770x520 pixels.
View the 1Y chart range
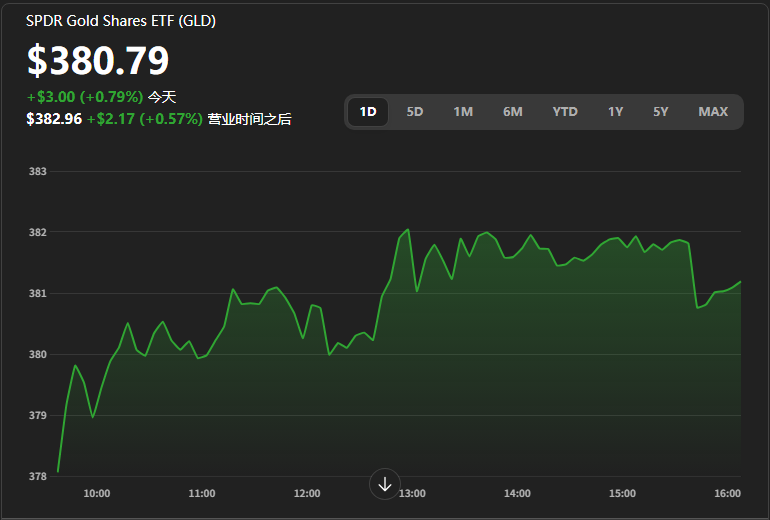[x=615, y=112]
